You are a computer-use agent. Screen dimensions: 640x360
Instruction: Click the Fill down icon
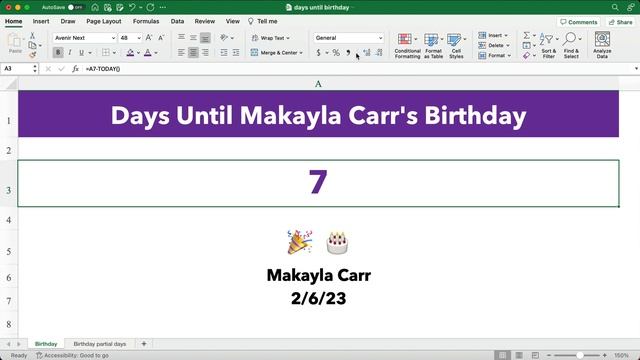pyautogui.click(x=527, y=45)
